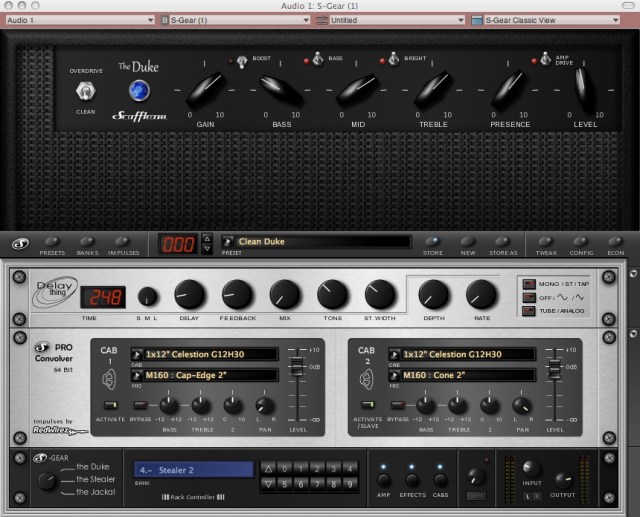
Task: Open CAB 1 mic selector M160 Cap-Edge
Action: (x=205, y=375)
